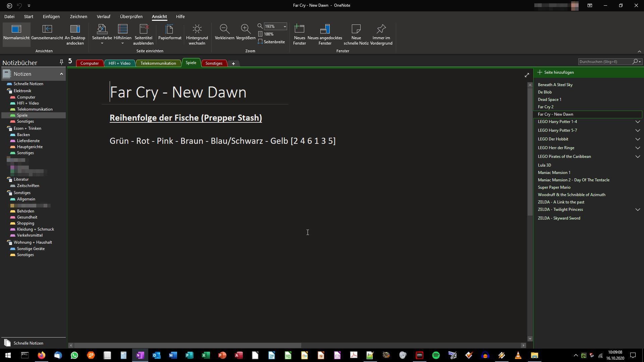
Task: Click Seite hinzufügen to add page
Action: click(556, 72)
